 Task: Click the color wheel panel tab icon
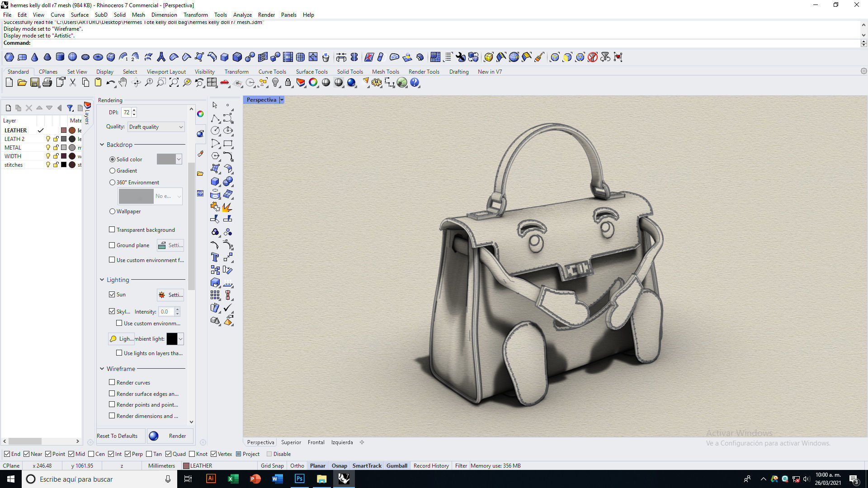click(200, 114)
